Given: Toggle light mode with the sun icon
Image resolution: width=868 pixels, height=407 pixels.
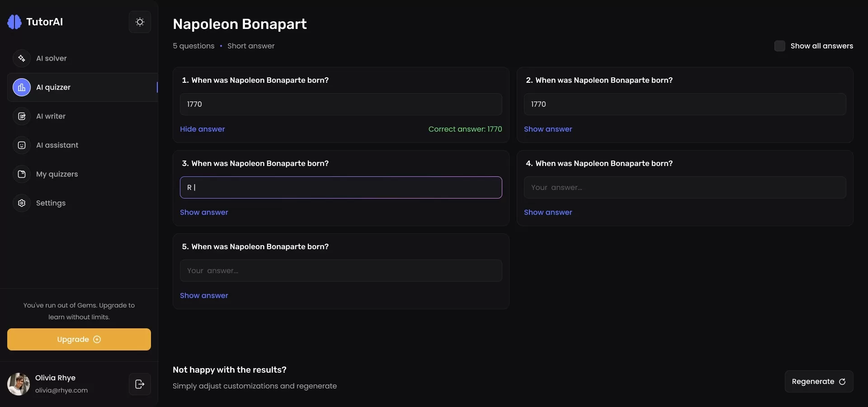Looking at the screenshot, I should (x=140, y=22).
